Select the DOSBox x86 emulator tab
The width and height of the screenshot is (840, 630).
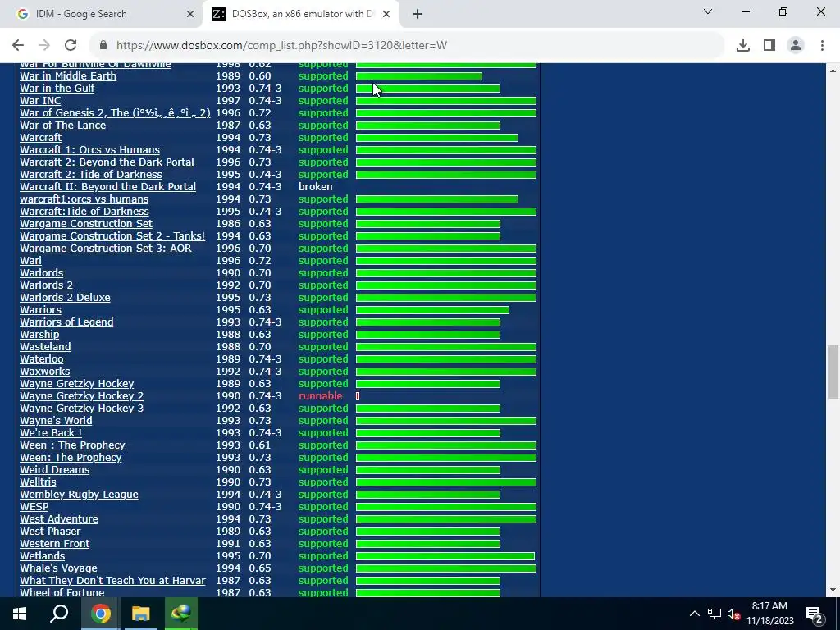pyautogui.click(x=303, y=14)
